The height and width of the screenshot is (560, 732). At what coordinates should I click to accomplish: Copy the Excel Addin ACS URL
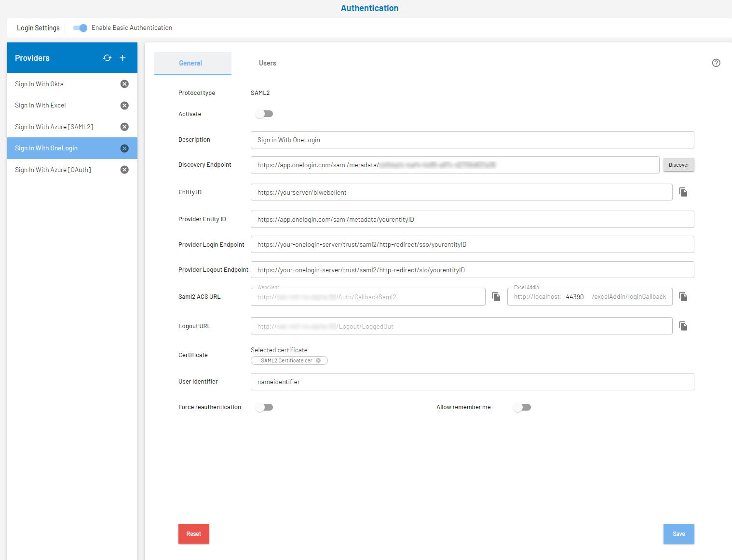[x=683, y=296]
